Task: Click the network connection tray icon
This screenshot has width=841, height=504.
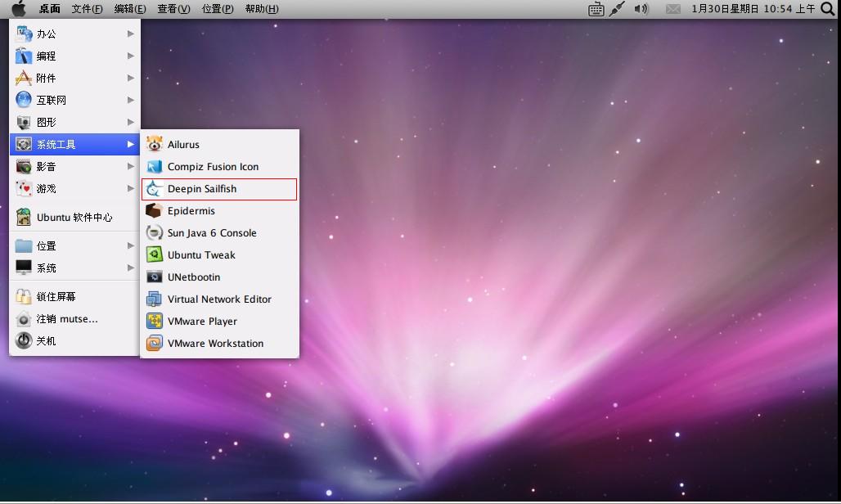Action: 617,8
